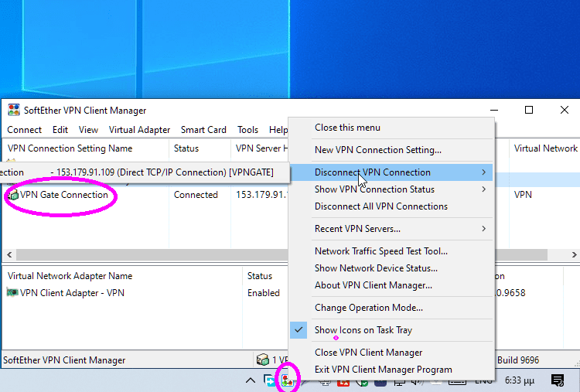Open the Help menu
The image size is (580, 392).
pos(278,130)
